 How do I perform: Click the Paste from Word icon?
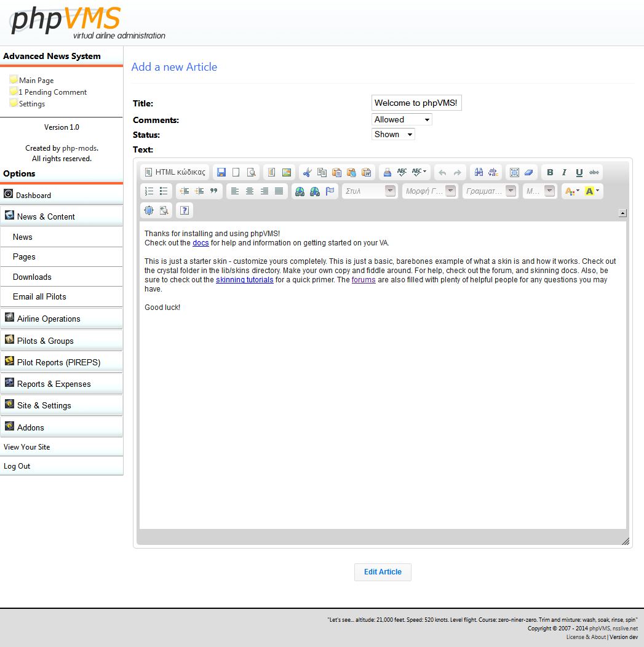(367, 172)
